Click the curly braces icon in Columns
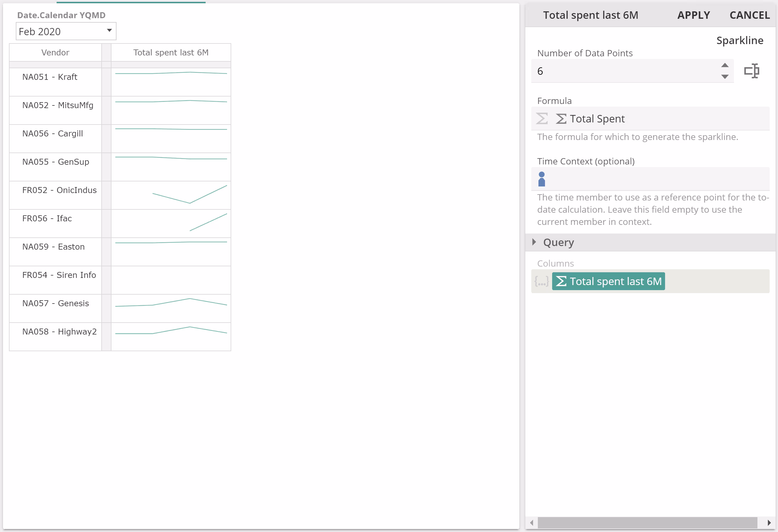Image resolution: width=778 pixels, height=532 pixels. tap(541, 281)
